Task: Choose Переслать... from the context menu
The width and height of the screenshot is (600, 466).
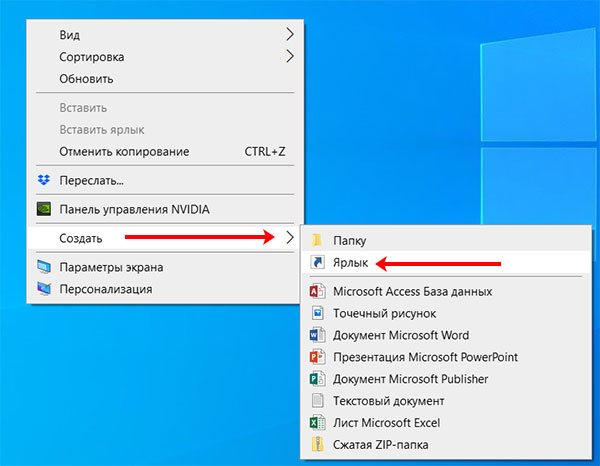Action: (x=165, y=180)
